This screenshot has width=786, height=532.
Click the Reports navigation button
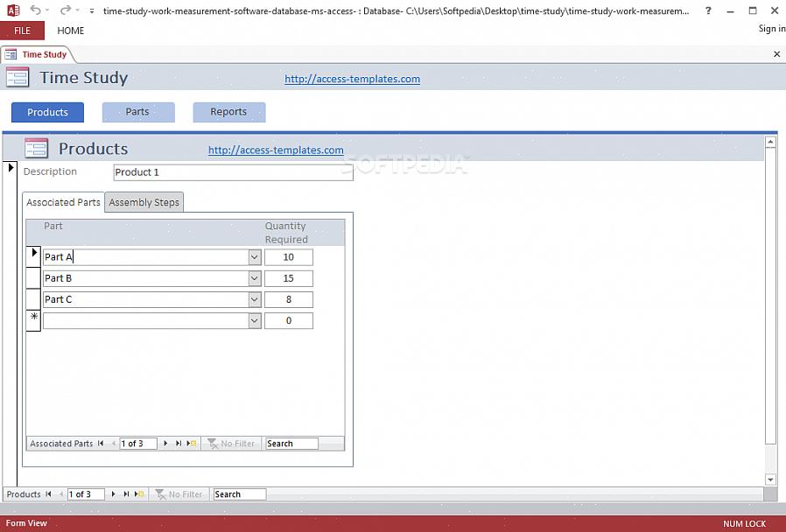[x=229, y=112]
